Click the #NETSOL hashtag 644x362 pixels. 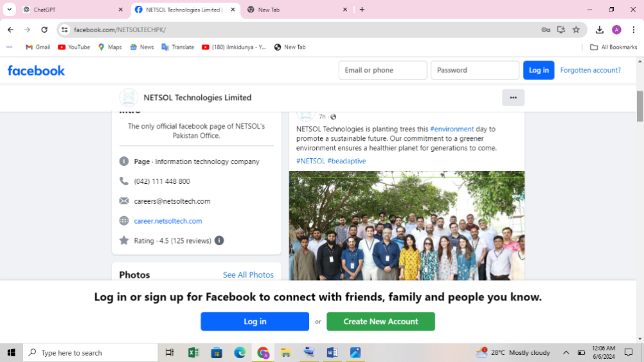coord(310,161)
